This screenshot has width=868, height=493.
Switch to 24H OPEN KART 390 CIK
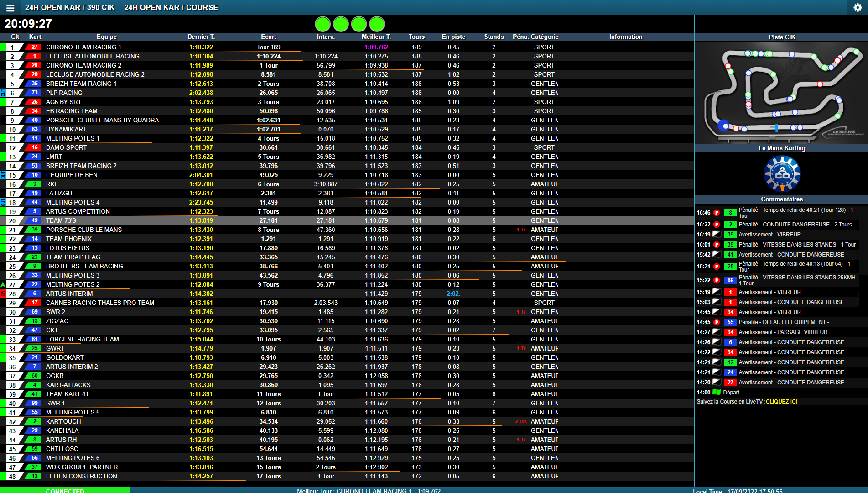69,8
